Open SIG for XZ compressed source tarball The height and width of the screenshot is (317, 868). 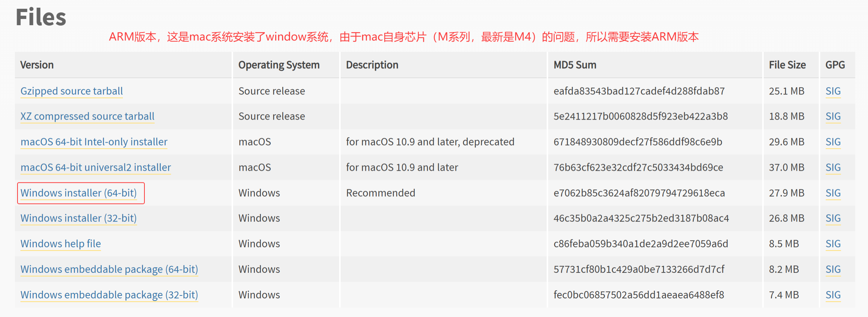833,116
